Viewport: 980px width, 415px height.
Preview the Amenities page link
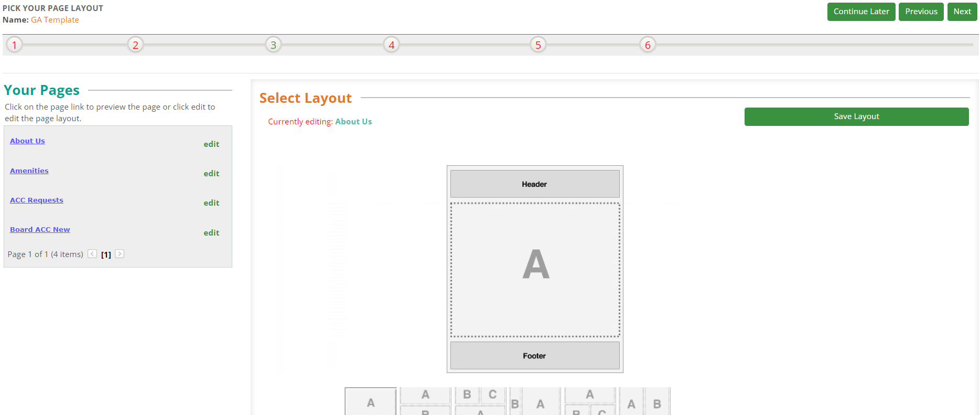(x=29, y=171)
